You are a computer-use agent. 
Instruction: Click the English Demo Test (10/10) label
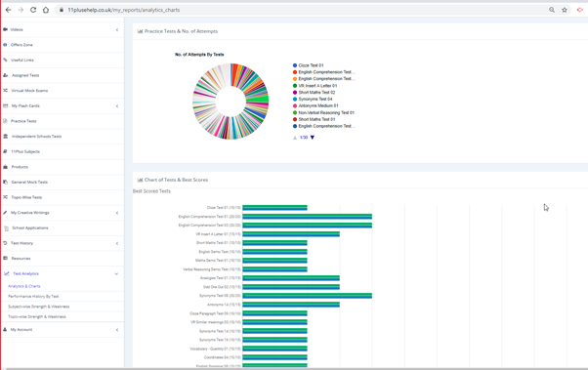[220, 252]
